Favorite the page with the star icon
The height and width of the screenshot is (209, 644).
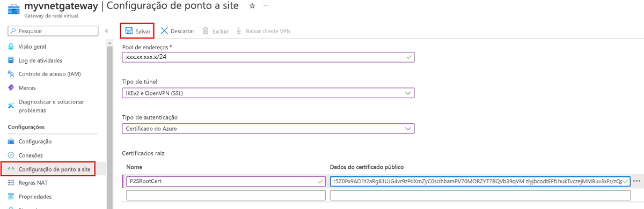[x=252, y=6]
